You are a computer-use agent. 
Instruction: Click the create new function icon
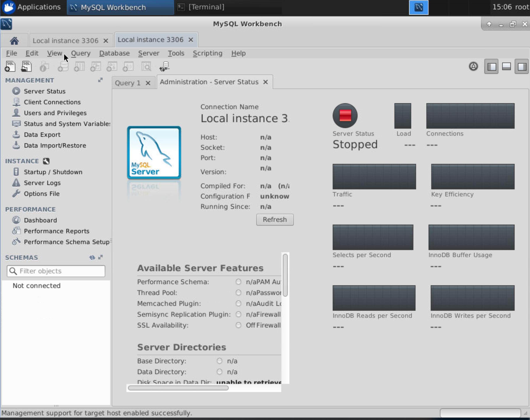[x=128, y=66]
